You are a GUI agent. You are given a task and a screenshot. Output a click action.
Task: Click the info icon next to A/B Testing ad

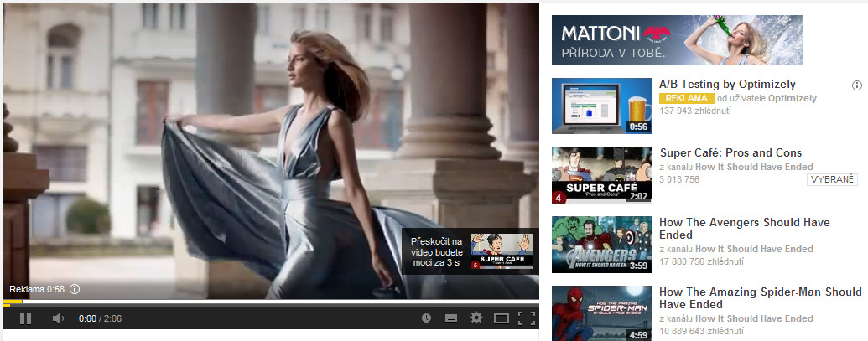coord(857,85)
